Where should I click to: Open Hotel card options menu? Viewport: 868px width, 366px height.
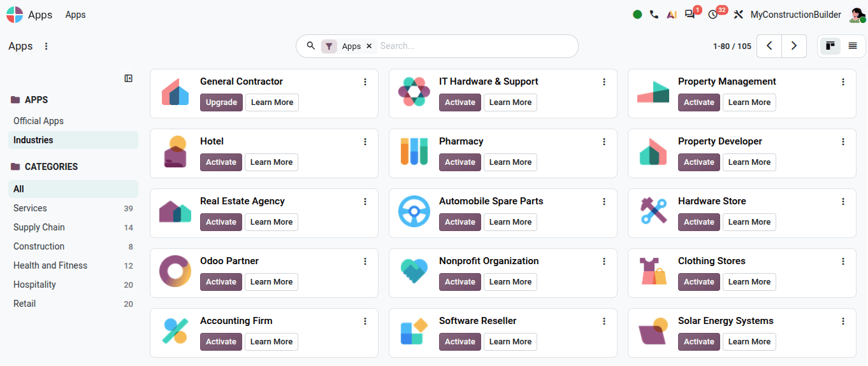[x=365, y=141]
